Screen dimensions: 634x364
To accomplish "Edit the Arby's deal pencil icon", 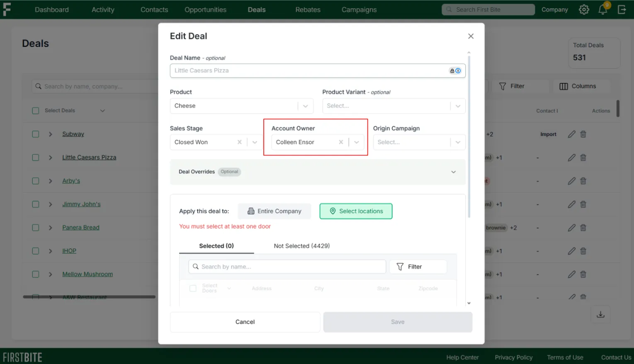I will pyautogui.click(x=572, y=181).
